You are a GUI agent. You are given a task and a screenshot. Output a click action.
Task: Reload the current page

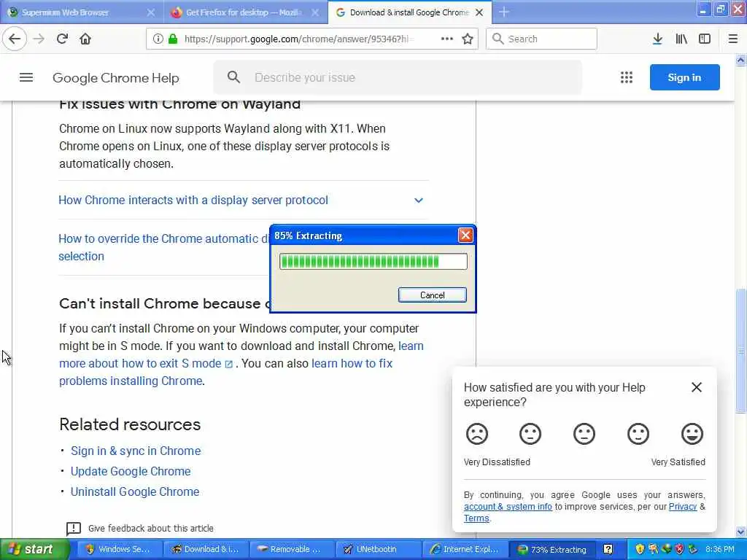coord(62,39)
